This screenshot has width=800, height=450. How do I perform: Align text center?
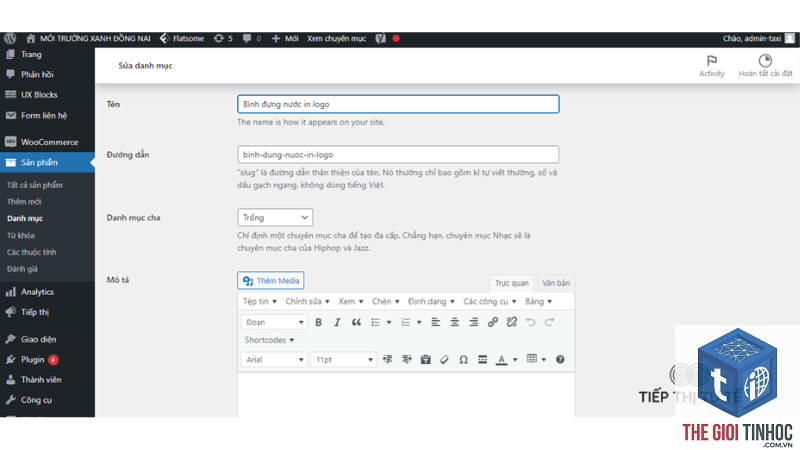(455, 322)
